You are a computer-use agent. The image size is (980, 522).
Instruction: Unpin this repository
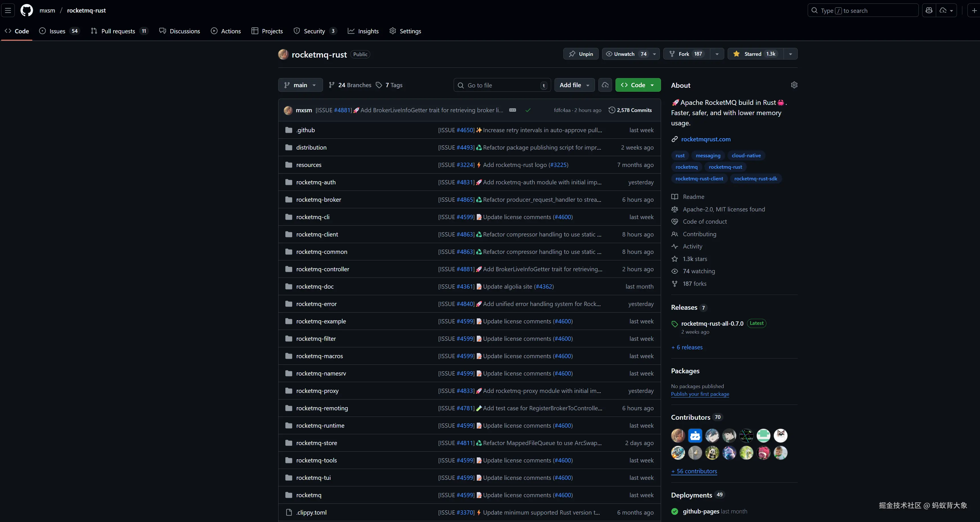tap(580, 54)
